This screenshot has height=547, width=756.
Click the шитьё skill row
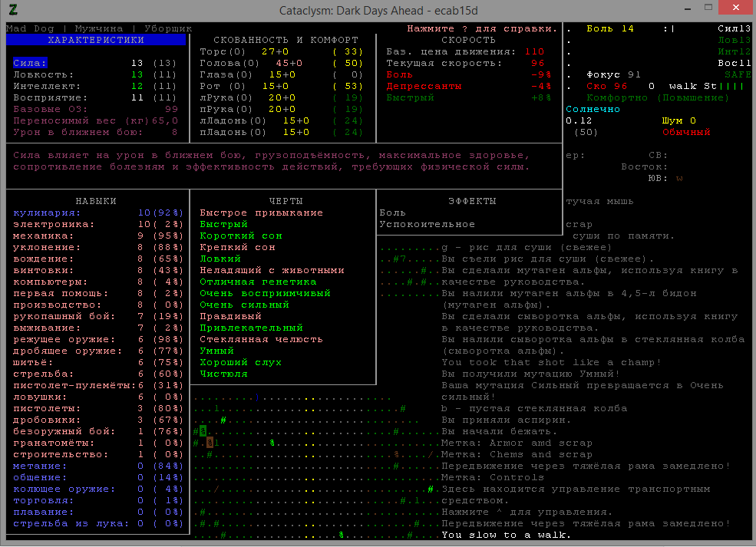coord(98,362)
